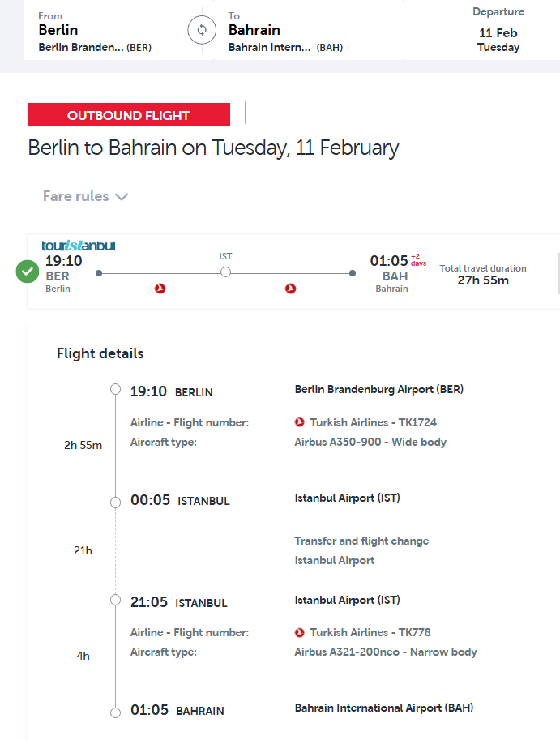Click the second Turkish Airlines leg icon

point(291,289)
